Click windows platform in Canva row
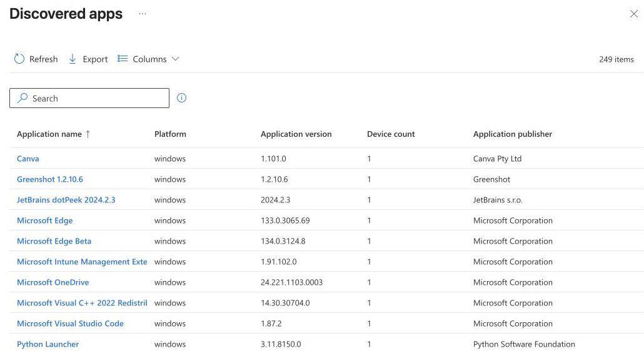Viewport: 644px width, 351px height. tap(170, 159)
